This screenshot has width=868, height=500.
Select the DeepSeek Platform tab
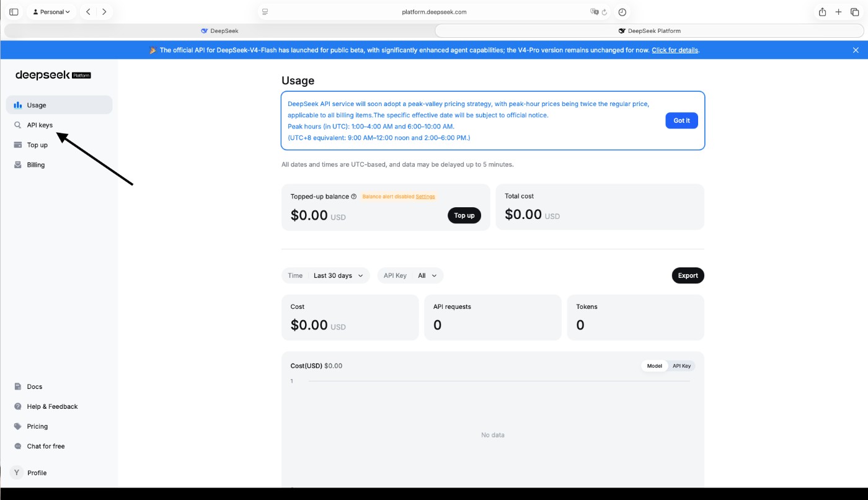point(649,30)
